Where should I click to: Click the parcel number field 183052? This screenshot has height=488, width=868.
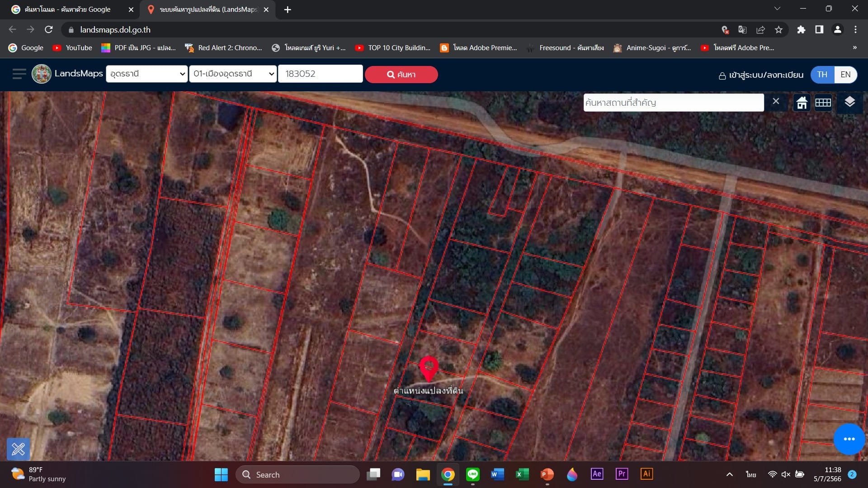coord(321,74)
